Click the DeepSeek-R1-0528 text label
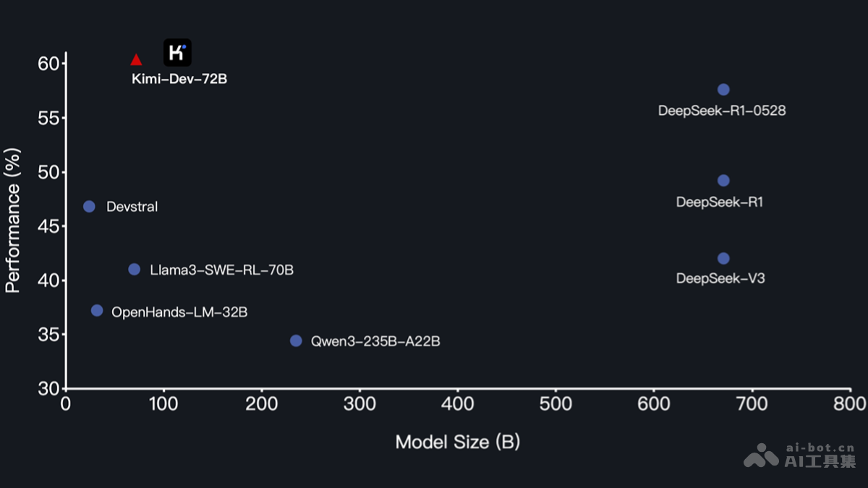Screen dimensions: 868x488 pos(722,111)
